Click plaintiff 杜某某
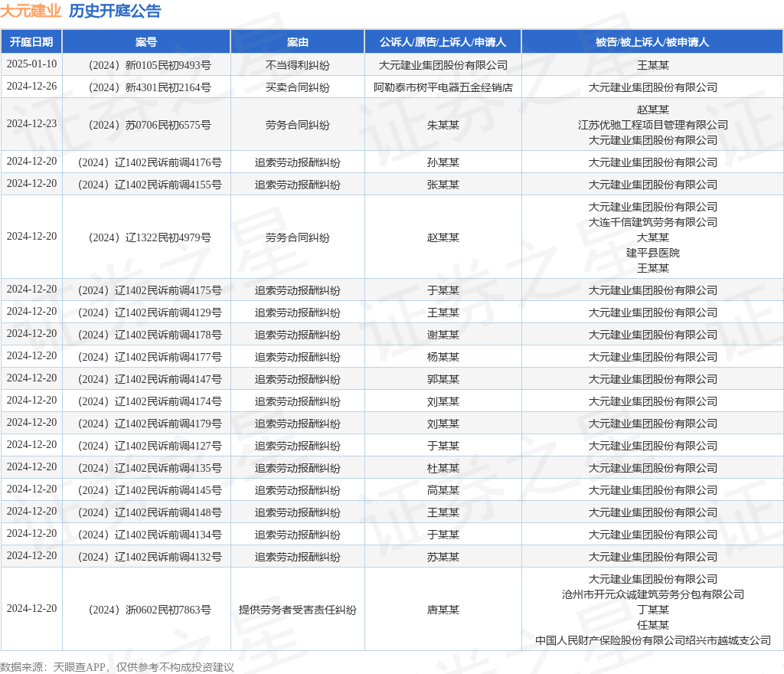 pos(443,468)
